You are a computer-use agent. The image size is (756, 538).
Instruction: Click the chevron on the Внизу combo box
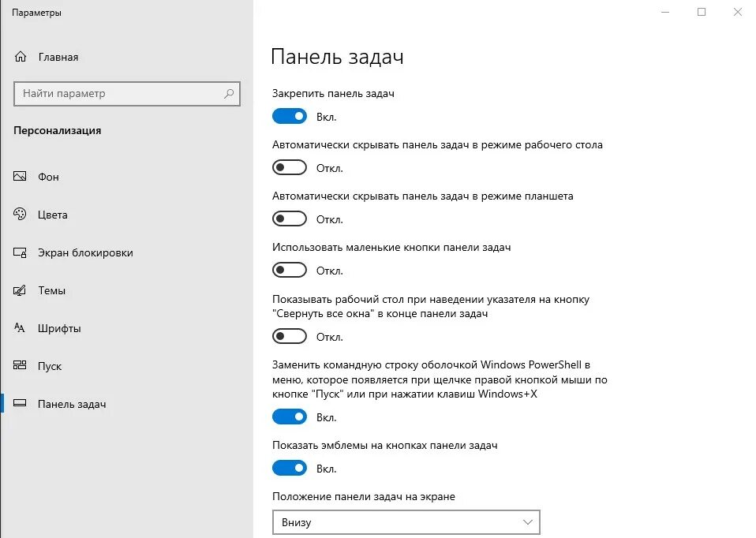527,522
